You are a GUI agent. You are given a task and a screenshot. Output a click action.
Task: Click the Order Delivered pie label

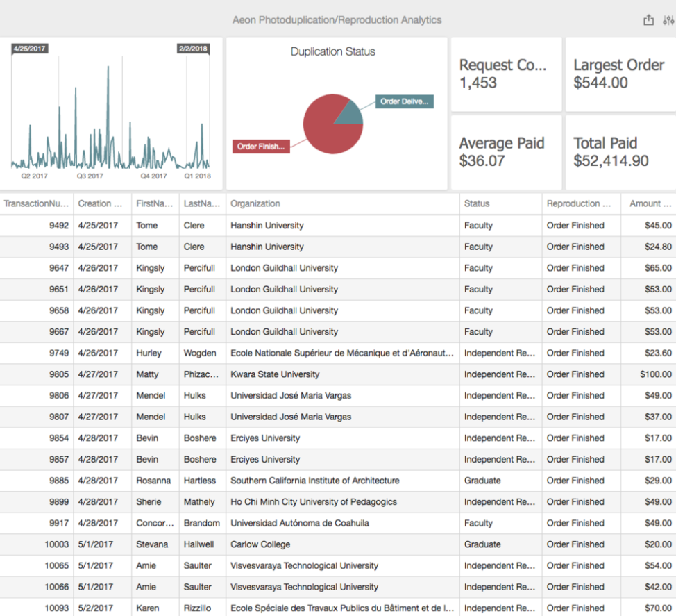(405, 102)
